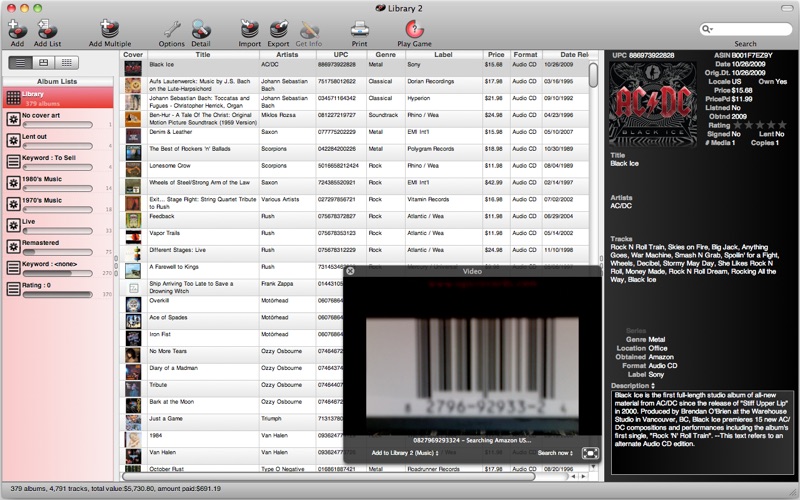Screen dimensions: 800x500
Task: Sort by the Artists column header
Action: [x=287, y=55]
